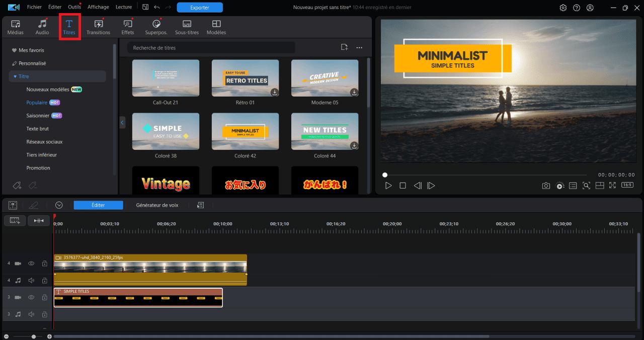The image size is (644, 340).
Task: Click the timeline zoom slider handle
Action: (x=34, y=336)
